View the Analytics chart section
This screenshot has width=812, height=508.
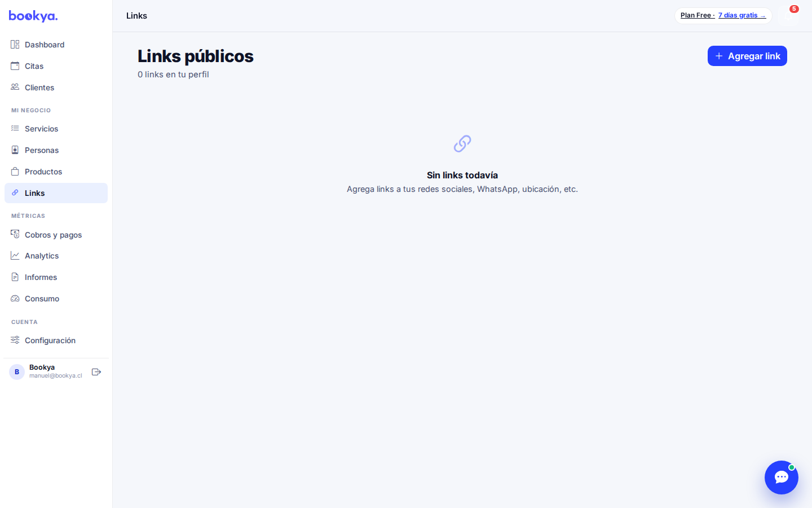click(56, 256)
